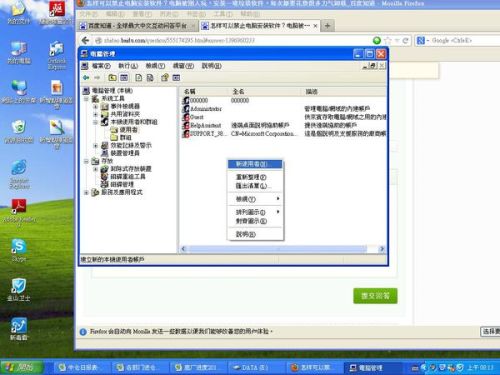Expand the 事件檢視器 tree node
The image size is (500, 375).
tap(96, 106)
